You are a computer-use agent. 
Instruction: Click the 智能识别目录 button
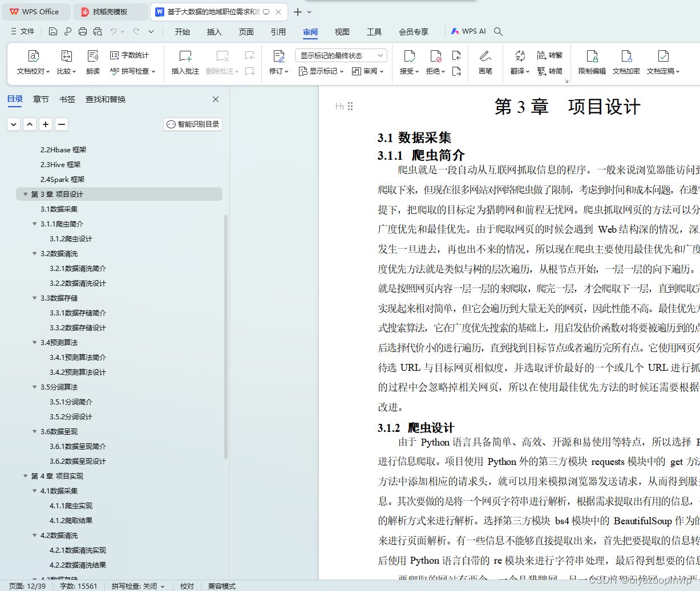pos(192,124)
